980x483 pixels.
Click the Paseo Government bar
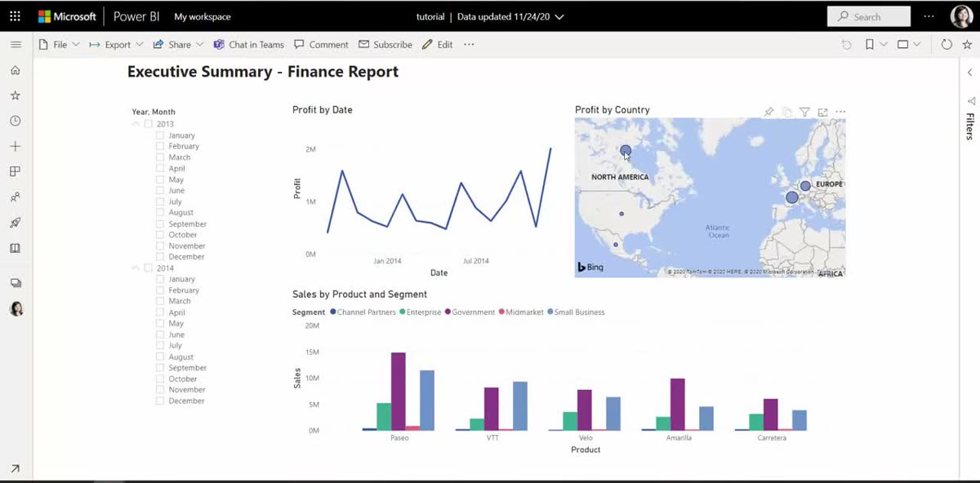tap(398, 392)
